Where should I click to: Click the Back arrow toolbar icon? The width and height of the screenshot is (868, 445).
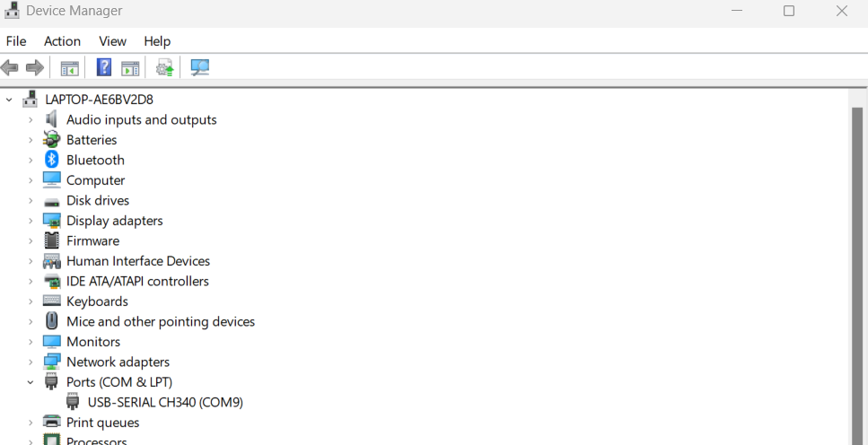click(x=10, y=68)
